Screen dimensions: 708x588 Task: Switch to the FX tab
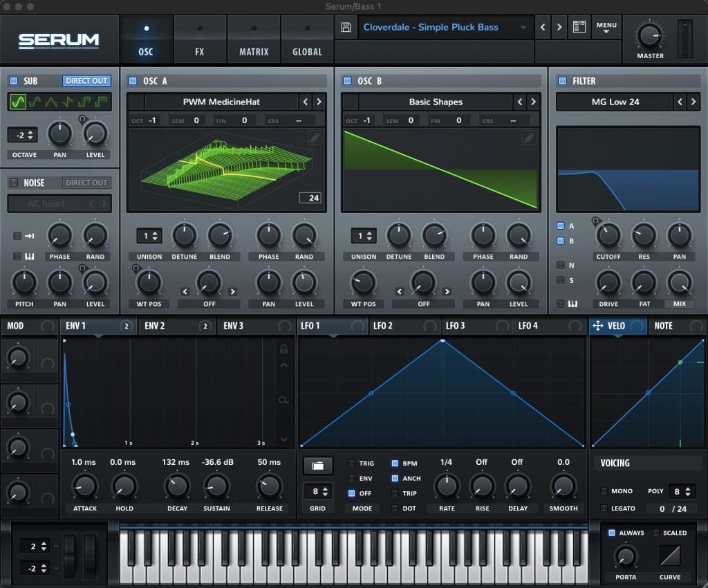tap(200, 39)
